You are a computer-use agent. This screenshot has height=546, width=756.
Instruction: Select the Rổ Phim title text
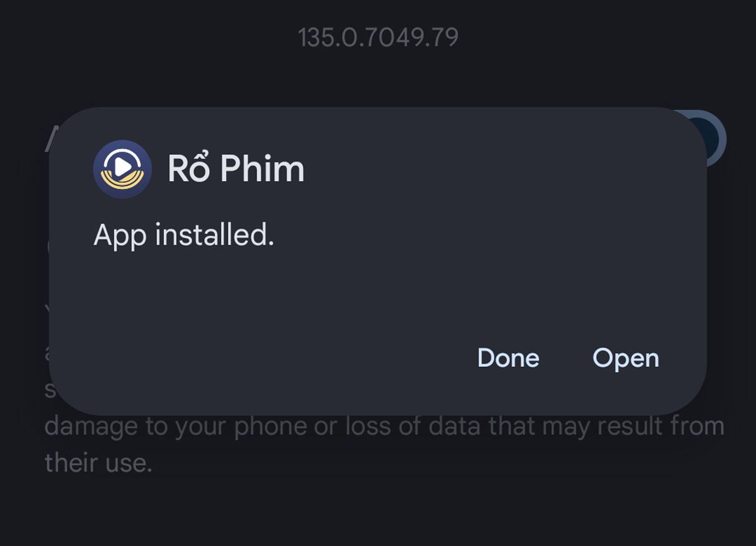236,169
